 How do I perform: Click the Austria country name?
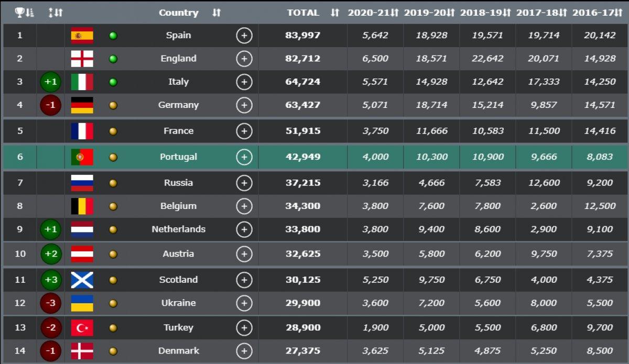(178, 254)
